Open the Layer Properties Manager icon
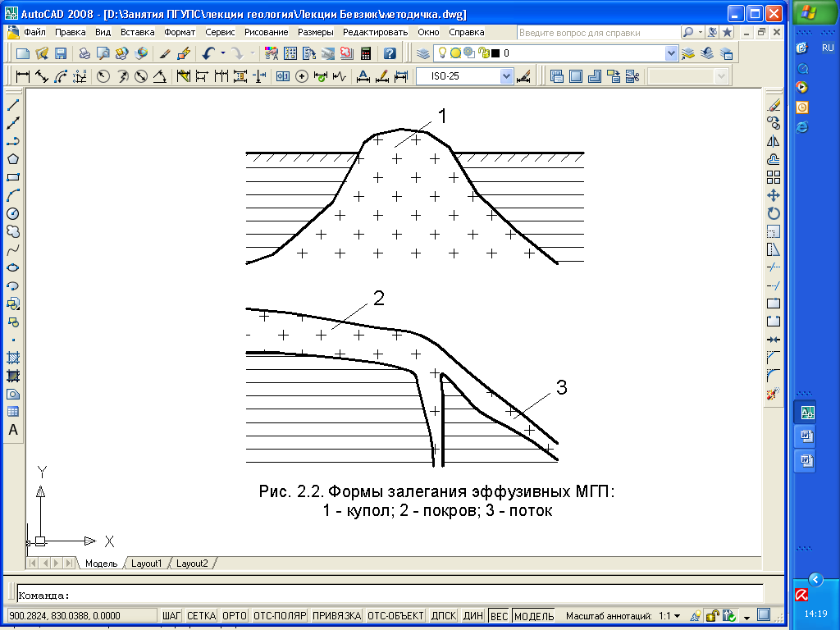 point(422,53)
